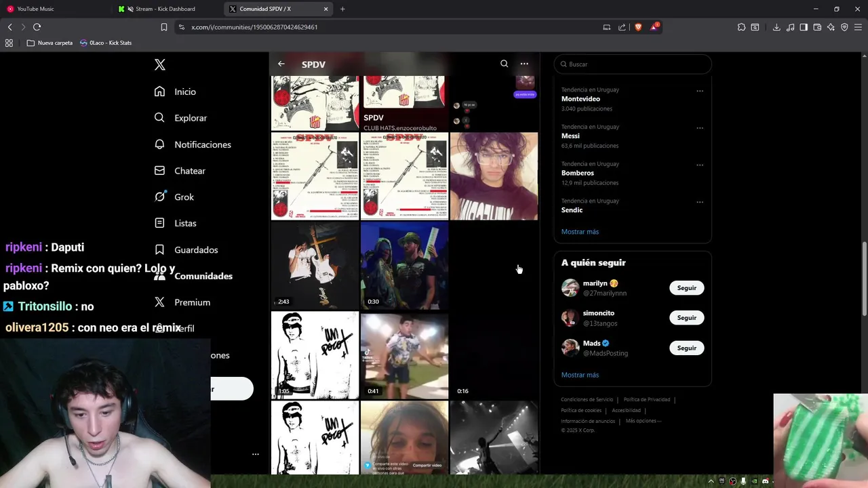Viewport: 868px width, 488px height.
Task: Open Brave Wallet icon
Action: (x=817, y=27)
